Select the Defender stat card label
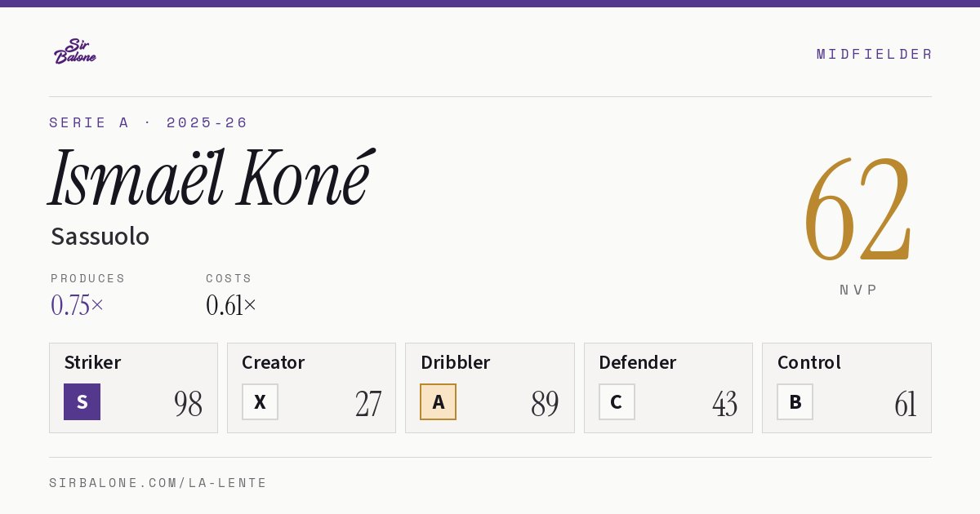This screenshot has height=514, width=980. point(637,362)
